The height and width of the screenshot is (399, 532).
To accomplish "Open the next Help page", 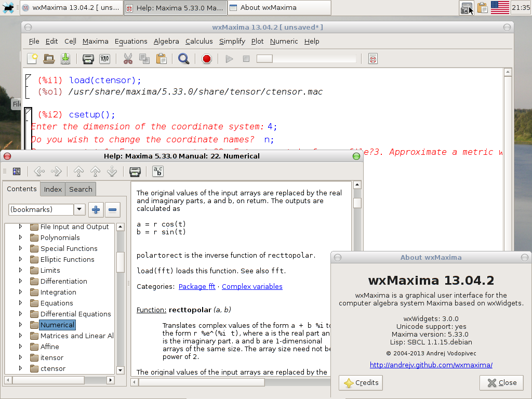I will pos(112,171).
